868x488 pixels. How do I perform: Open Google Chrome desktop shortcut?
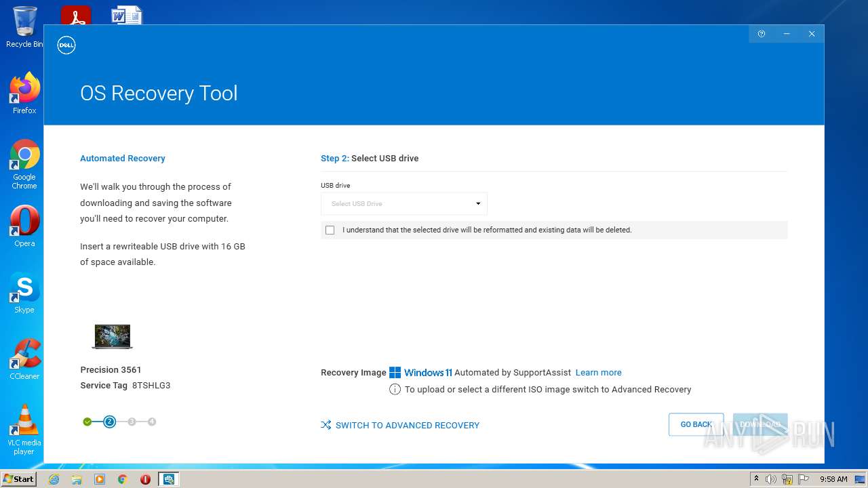point(24,164)
